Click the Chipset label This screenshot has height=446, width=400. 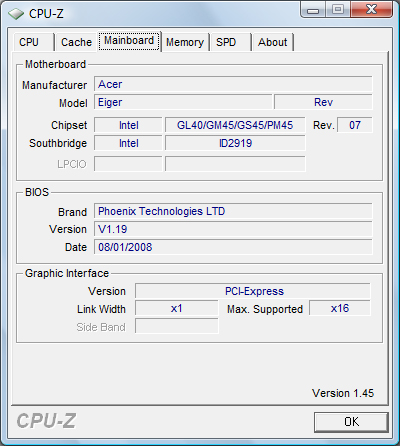[x=69, y=125]
